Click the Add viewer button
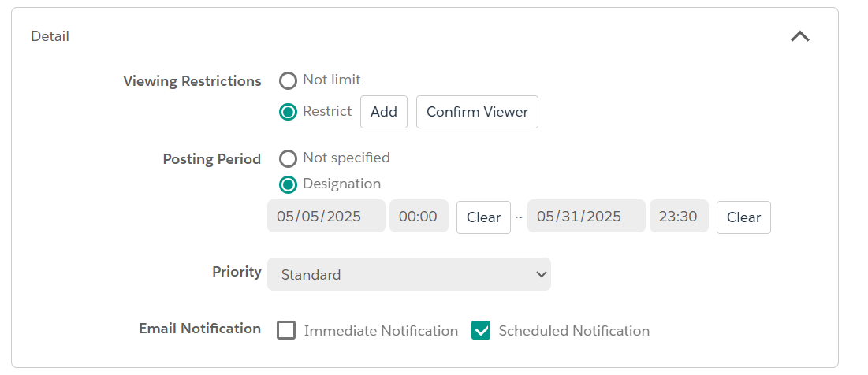 384,112
